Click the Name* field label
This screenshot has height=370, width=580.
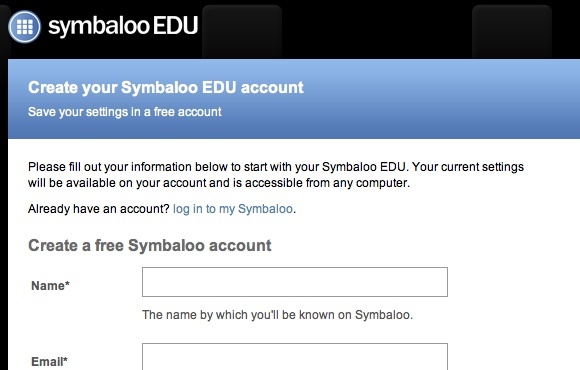(x=50, y=286)
